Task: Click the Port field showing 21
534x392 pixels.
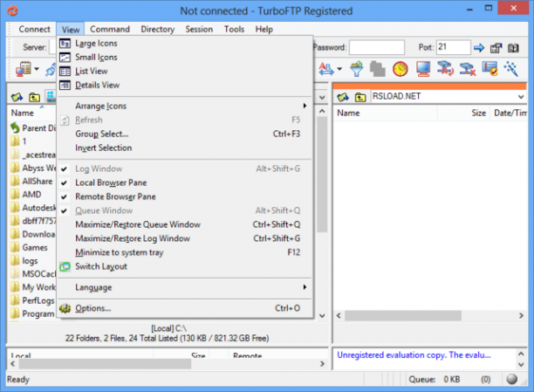Action: [x=453, y=47]
